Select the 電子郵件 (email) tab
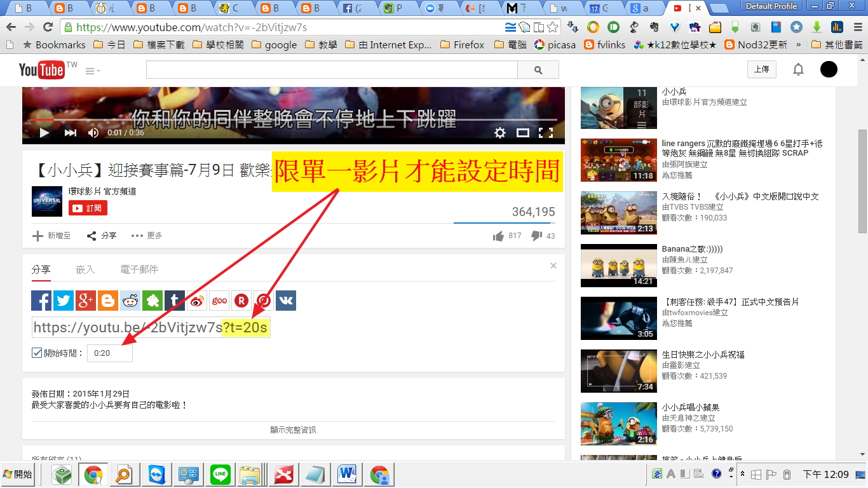The image size is (868, 488). click(x=139, y=269)
